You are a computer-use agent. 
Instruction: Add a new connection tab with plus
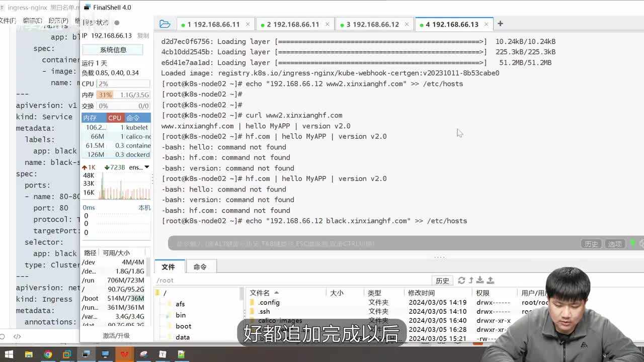(x=500, y=24)
